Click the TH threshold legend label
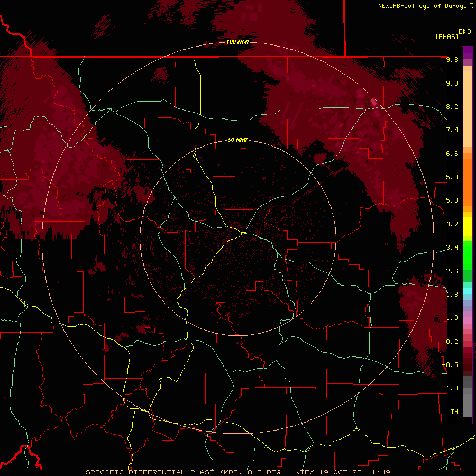The width and height of the screenshot is (476, 476). coord(454,412)
